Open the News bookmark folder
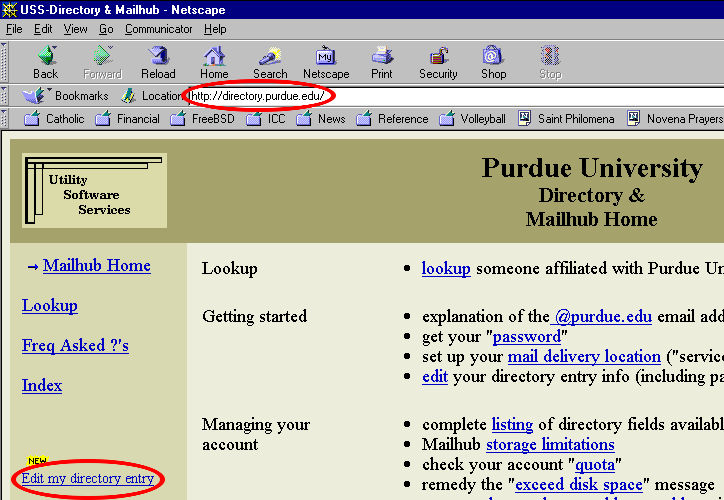 pyautogui.click(x=321, y=119)
